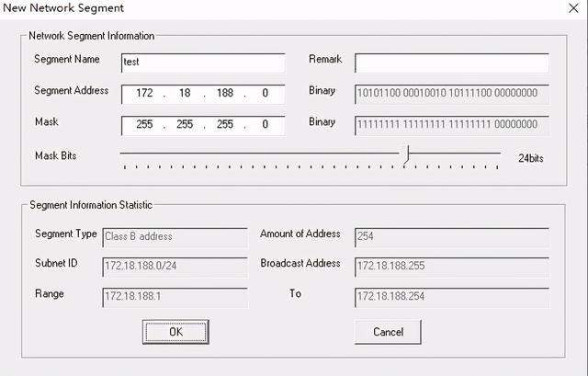Click the 24bits mask label

point(531,158)
